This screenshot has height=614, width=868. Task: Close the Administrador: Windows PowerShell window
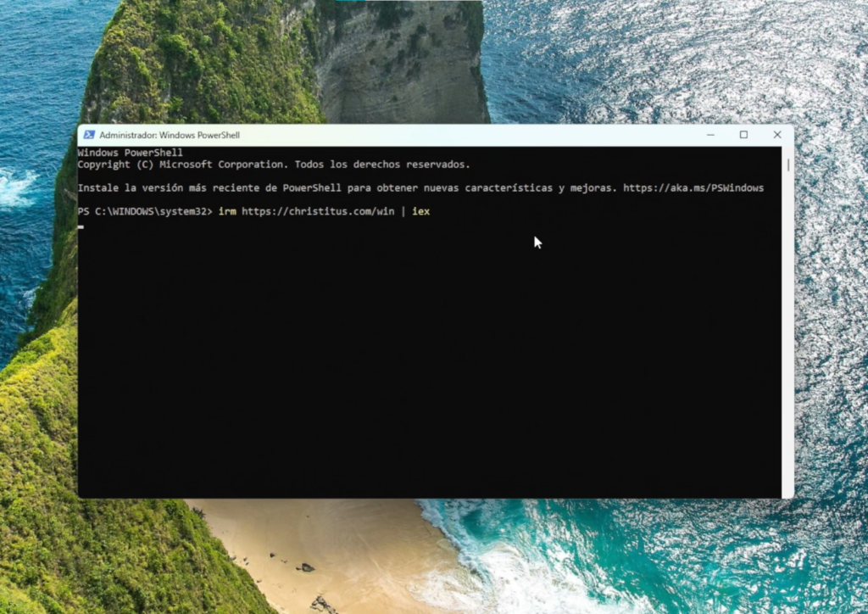point(777,135)
